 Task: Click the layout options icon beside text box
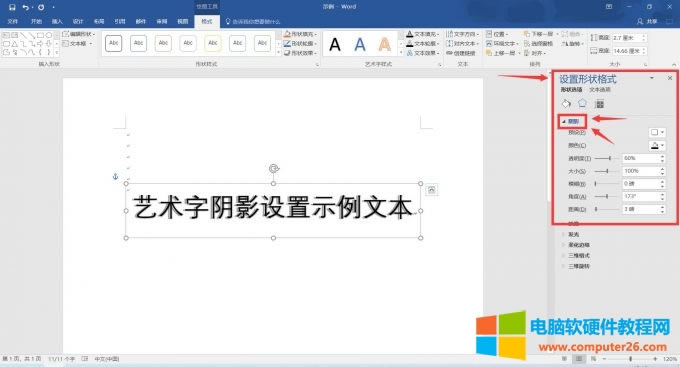(432, 190)
